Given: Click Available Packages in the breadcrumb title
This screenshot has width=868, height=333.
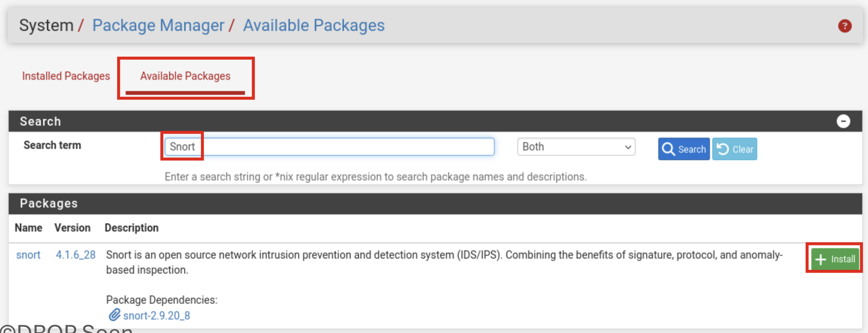Looking at the screenshot, I should click(314, 26).
